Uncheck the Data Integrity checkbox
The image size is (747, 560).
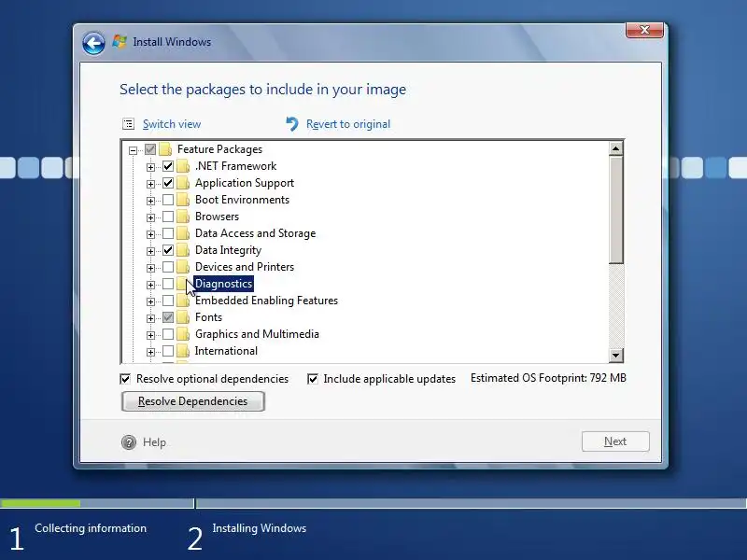168,250
